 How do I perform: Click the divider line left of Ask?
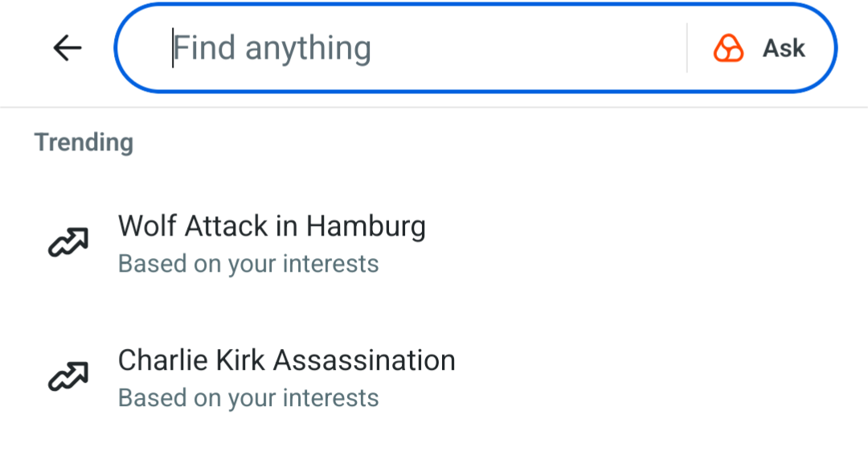[687, 48]
